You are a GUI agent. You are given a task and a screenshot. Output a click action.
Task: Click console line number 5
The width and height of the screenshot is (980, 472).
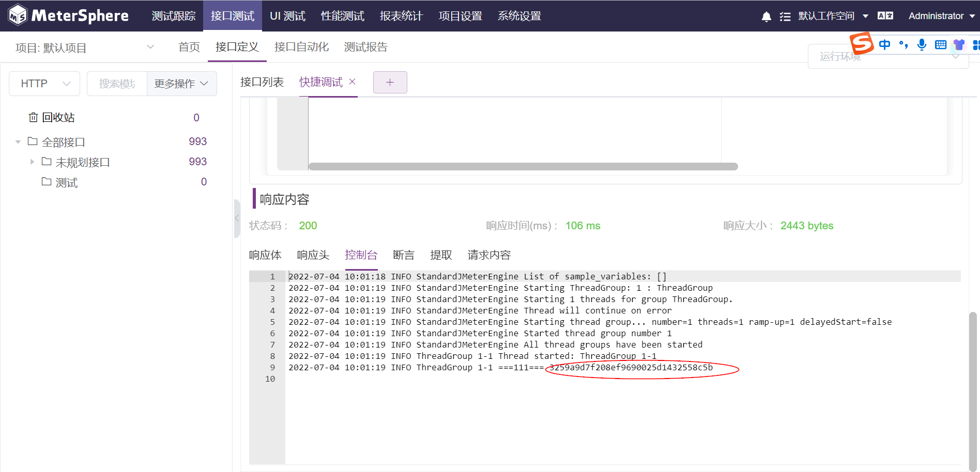272,322
